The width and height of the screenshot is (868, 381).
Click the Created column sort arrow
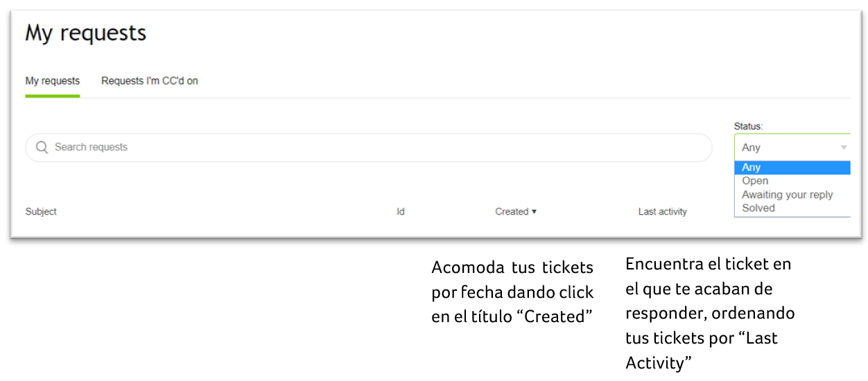[x=534, y=212]
